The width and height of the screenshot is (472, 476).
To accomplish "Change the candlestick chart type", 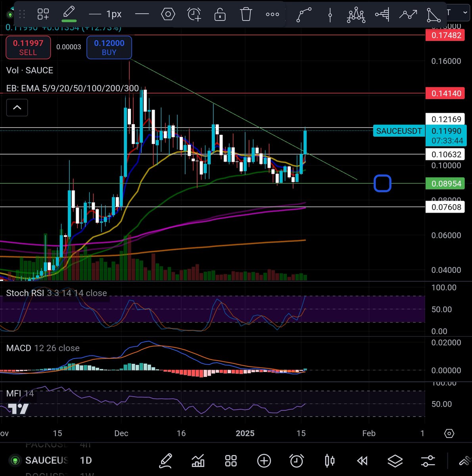I will click(x=330, y=461).
